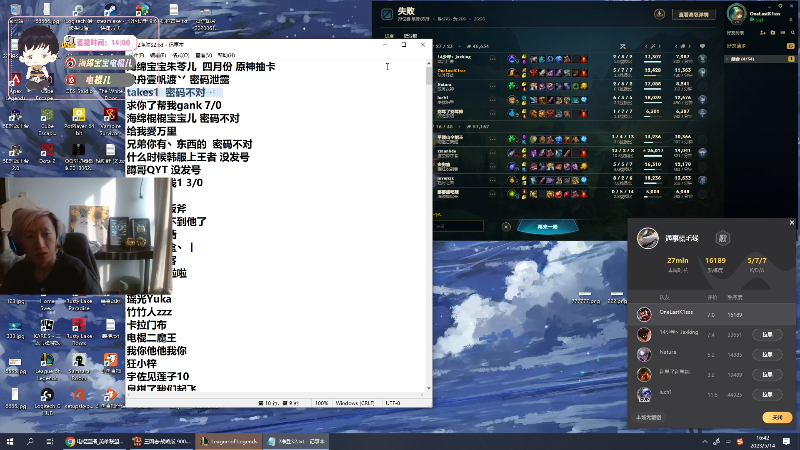This screenshot has width=800, height=450.
Task: Open the options dots for Natura row
Action: [x=492, y=86]
